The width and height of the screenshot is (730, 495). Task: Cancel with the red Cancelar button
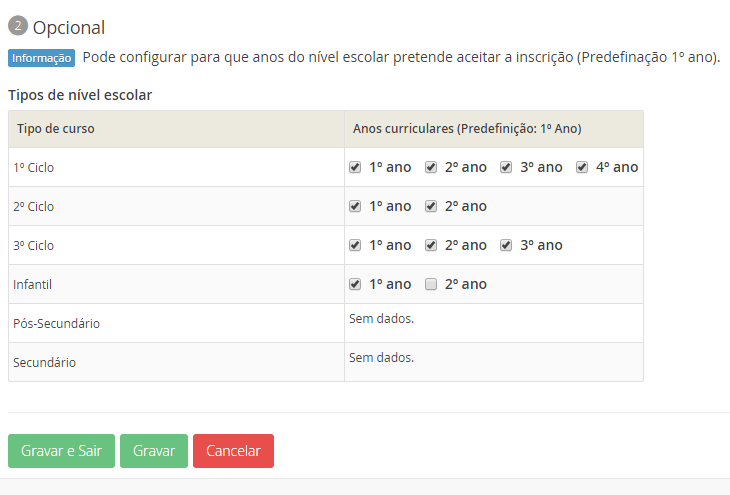point(233,451)
